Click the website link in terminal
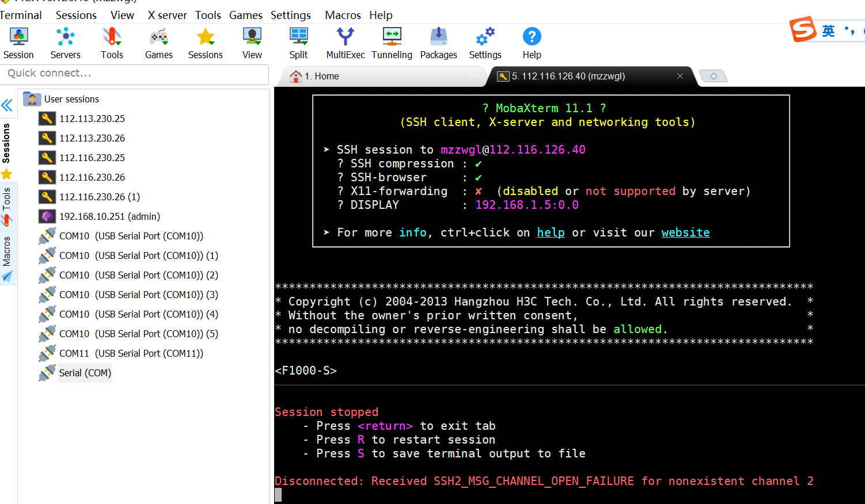 685,232
